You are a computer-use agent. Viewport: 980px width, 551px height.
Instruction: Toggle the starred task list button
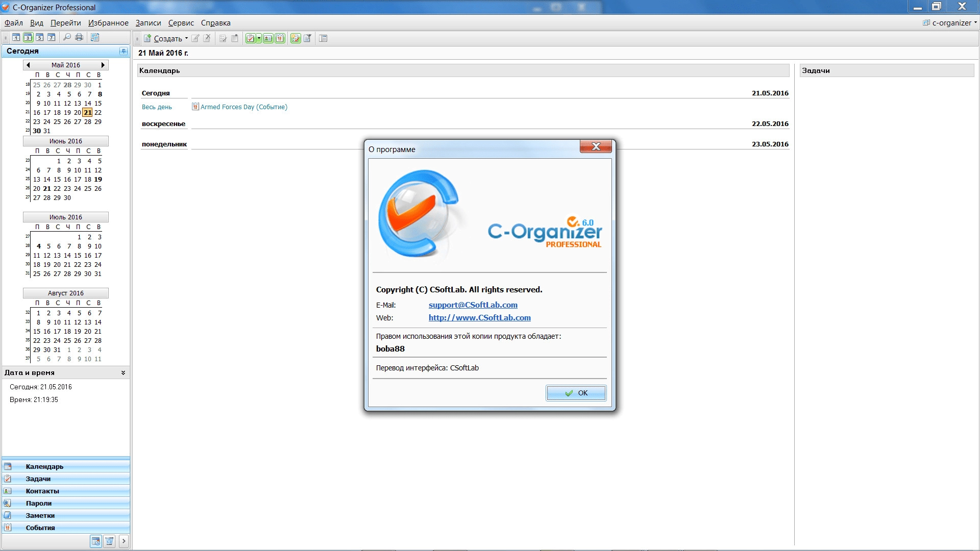(296, 38)
